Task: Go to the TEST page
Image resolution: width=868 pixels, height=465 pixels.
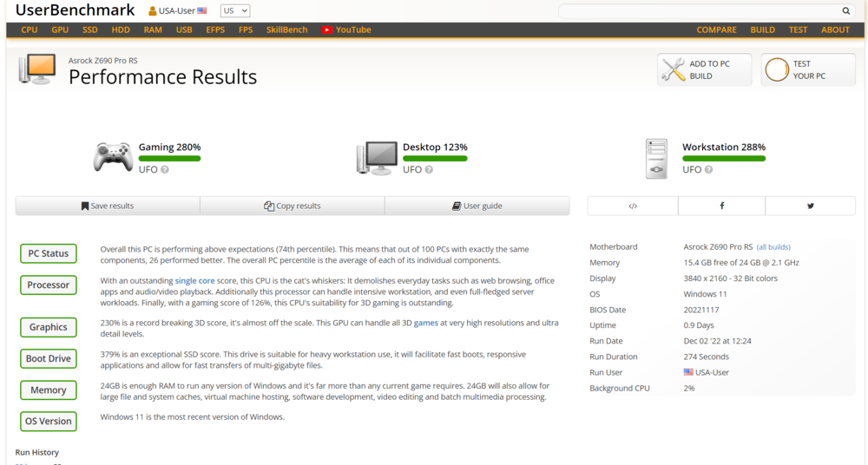Action: click(x=798, y=29)
